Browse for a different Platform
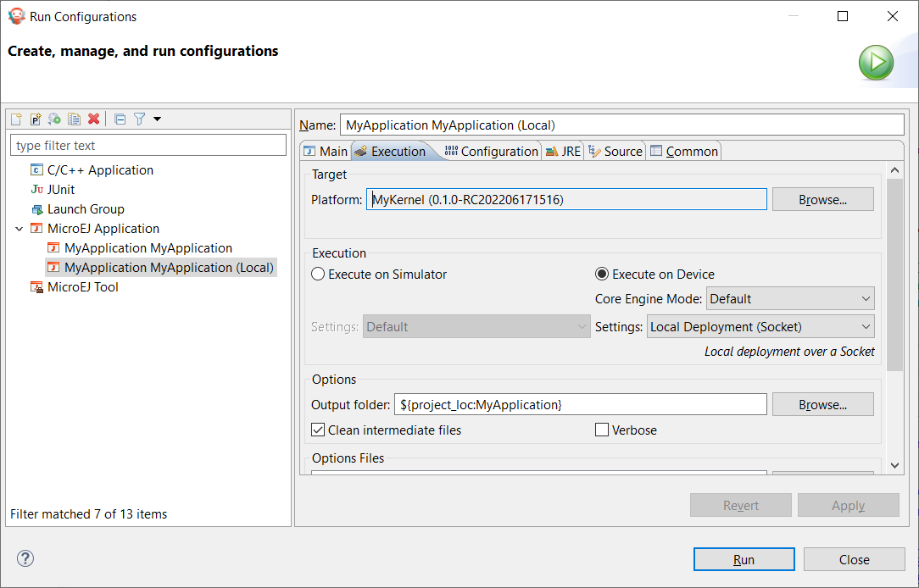Image resolution: width=919 pixels, height=588 pixels. [x=822, y=199]
